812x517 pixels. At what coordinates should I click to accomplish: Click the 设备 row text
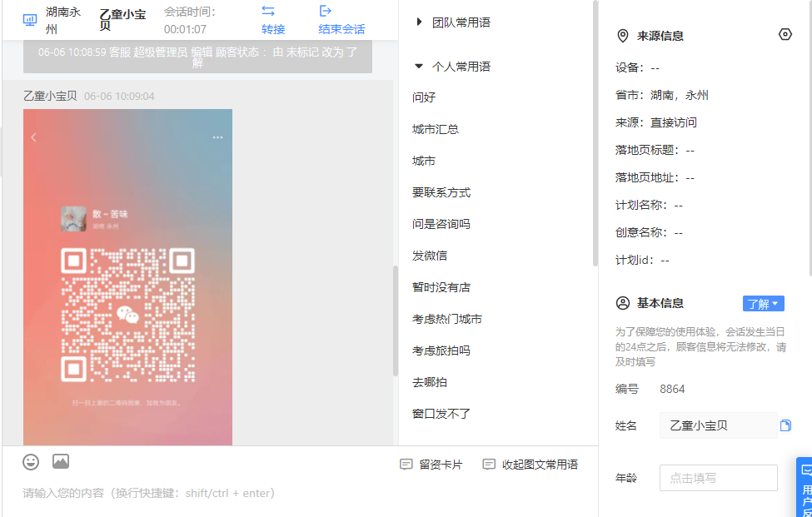click(637, 67)
